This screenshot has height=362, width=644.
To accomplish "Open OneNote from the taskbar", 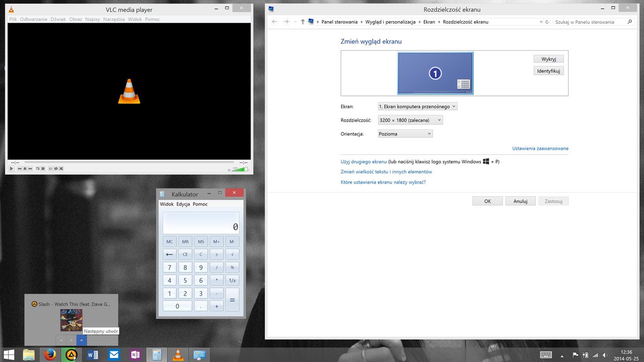I will (x=135, y=354).
